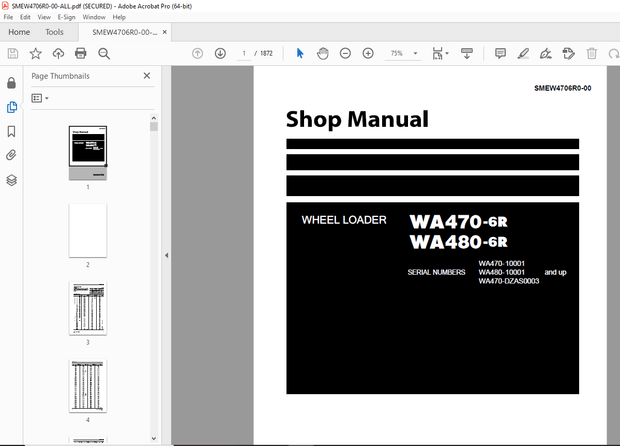
Task: Zoom in with the plus icon
Action: click(368, 53)
